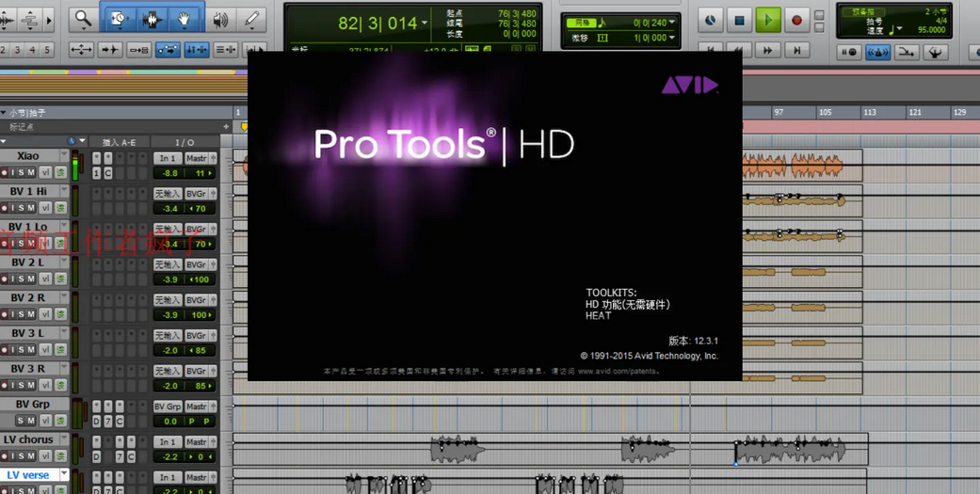This screenshot has height=494, width=980.
Task: Collapse the bars|beats ruler triangle
Action: (4, 113)
